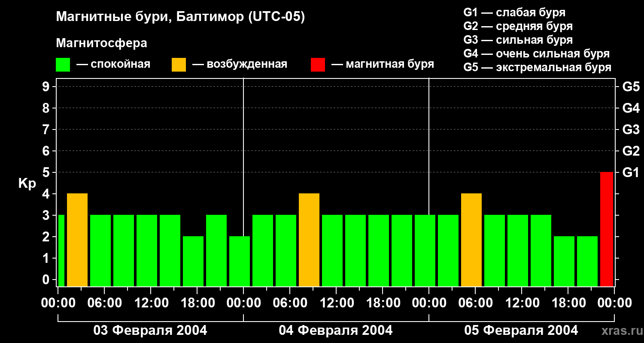Select the red Kp 5 storm bar
The image size is (644, 343).
[606, 229]
